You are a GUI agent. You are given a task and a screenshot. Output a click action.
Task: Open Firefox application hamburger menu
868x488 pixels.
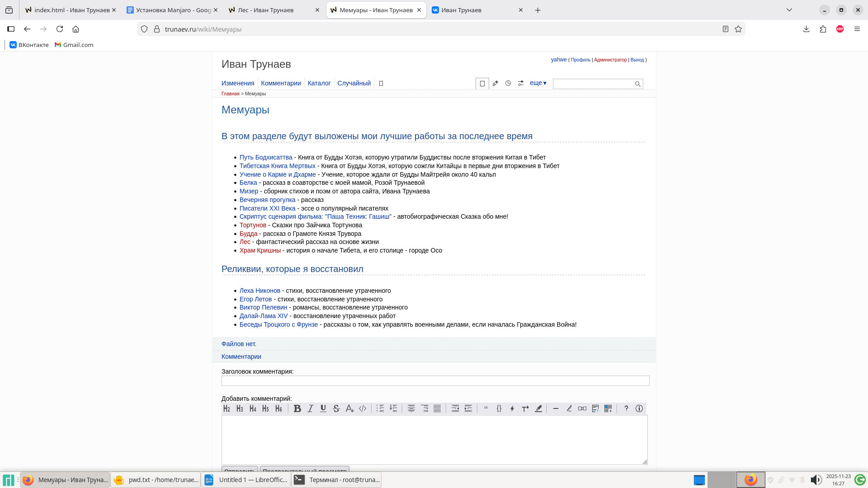tap(857, 29)
